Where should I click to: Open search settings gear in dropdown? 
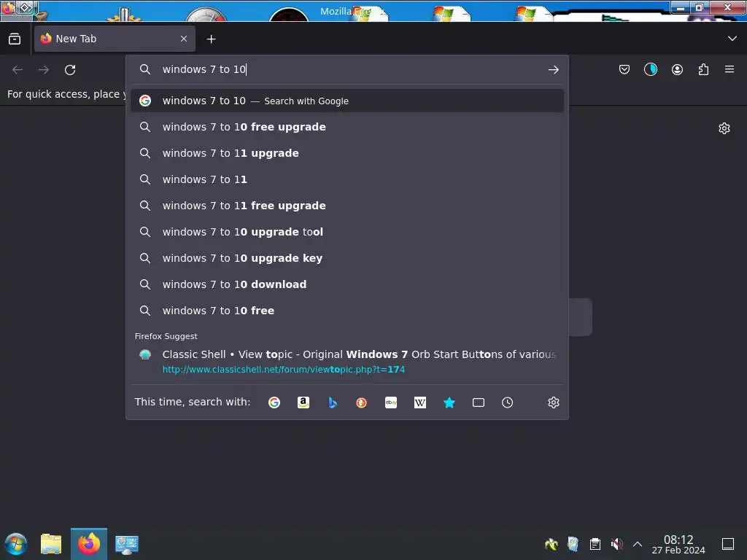pos(553,402)
